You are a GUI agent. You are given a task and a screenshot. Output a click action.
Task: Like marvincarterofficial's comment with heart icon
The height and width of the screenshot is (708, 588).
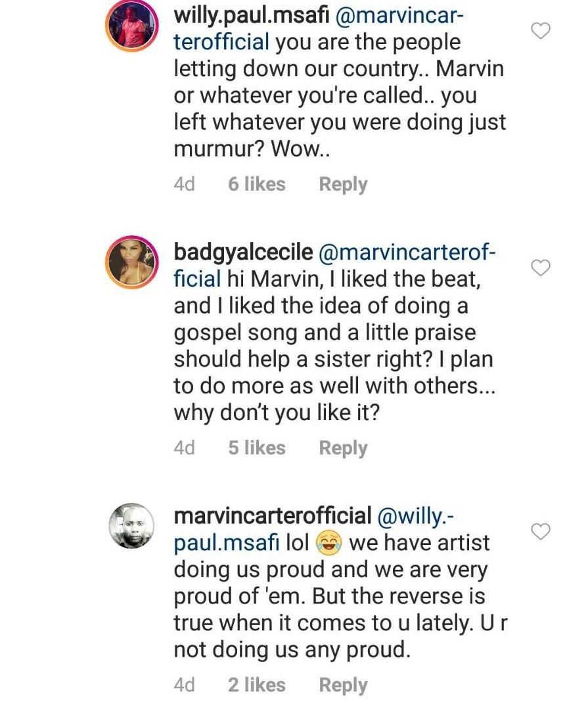pos(539,531)
